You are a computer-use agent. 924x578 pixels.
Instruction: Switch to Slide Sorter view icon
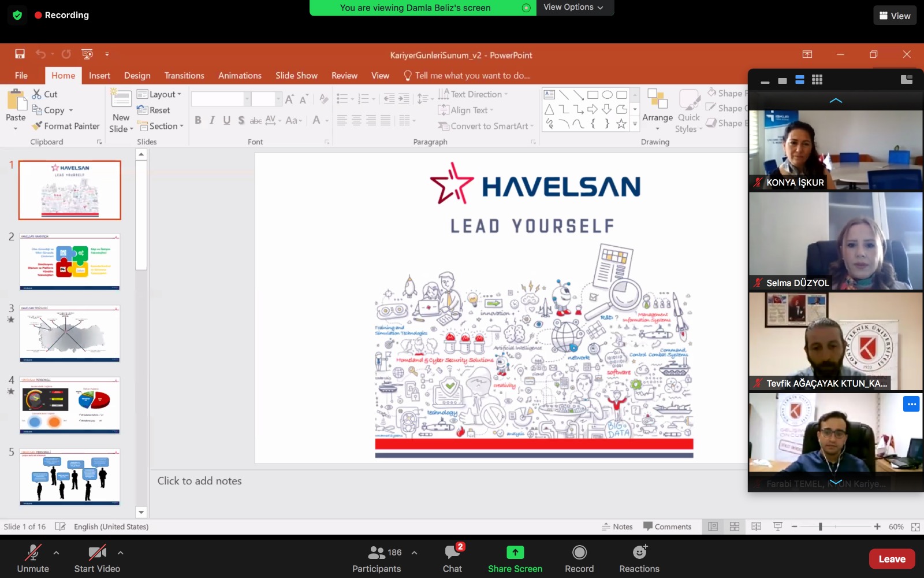[x=735, y=527]
